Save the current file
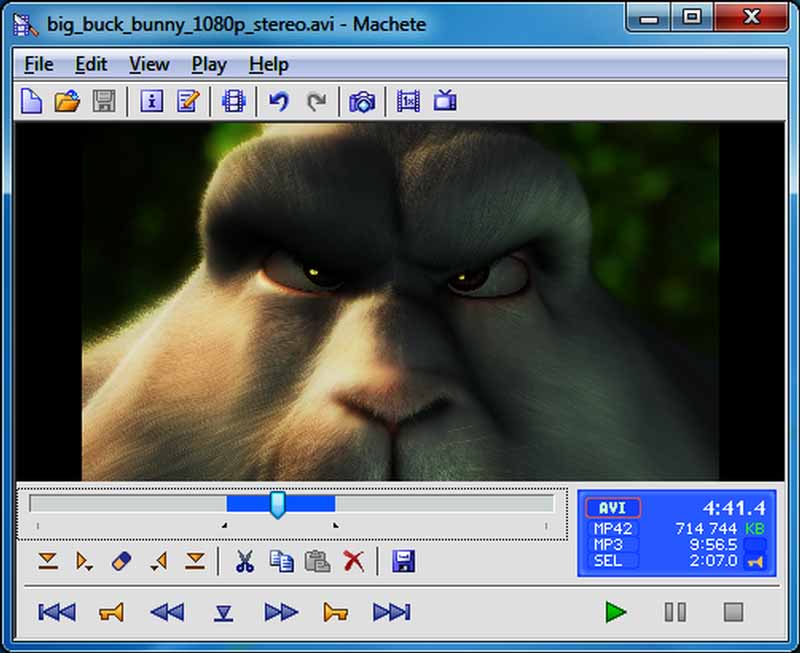This screenshot has width=800, height=653. tap(103, 101)
